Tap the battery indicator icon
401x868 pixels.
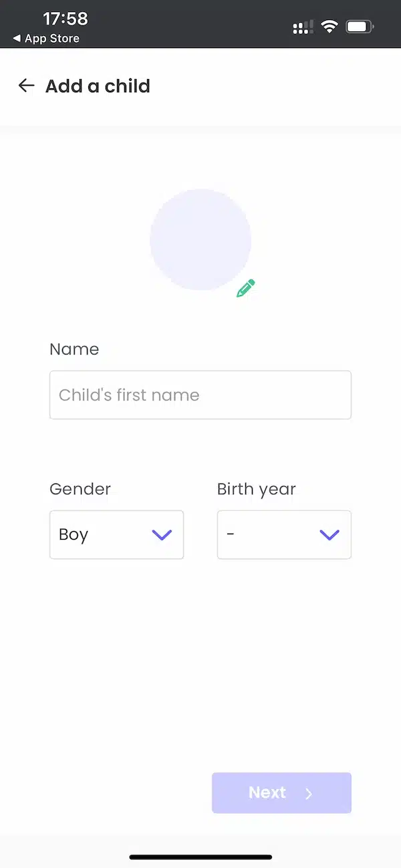click(360, 27)
